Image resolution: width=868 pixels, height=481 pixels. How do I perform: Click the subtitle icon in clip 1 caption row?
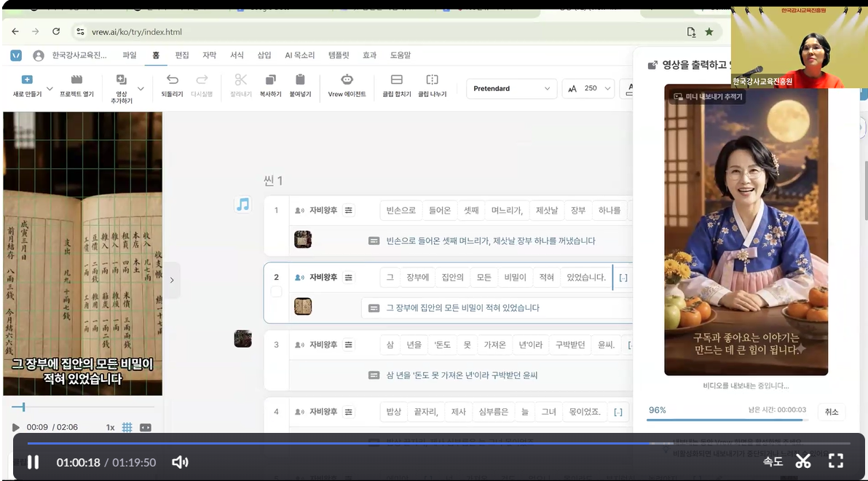point(374,241)
